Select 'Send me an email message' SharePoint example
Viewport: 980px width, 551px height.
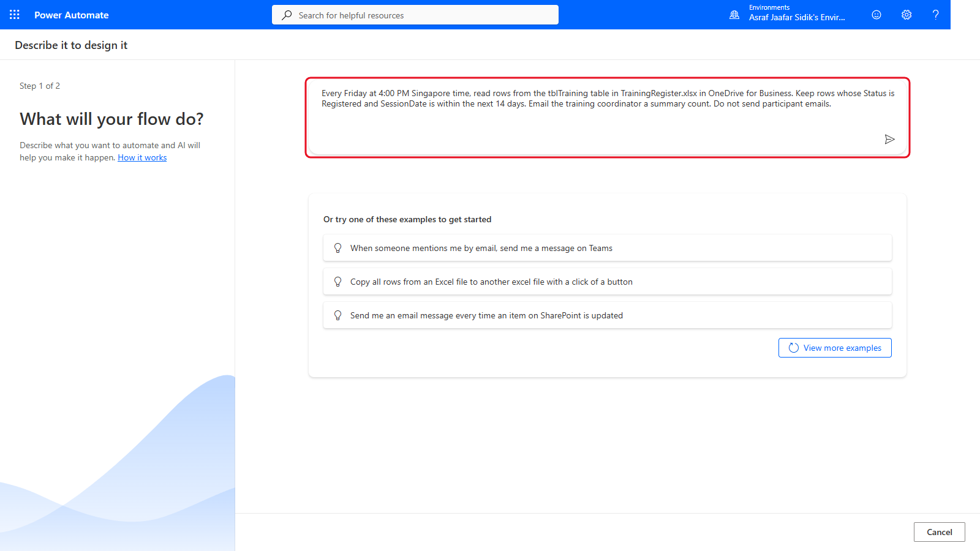608,315
